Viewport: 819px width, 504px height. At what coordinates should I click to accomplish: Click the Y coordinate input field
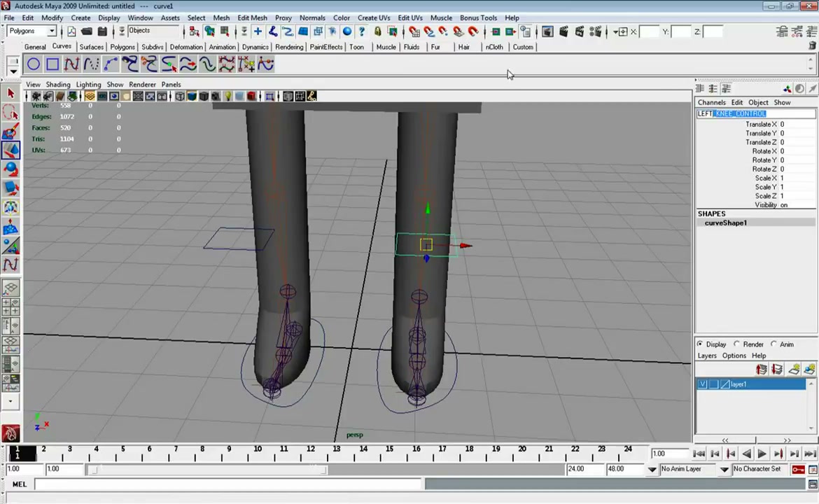tap(680, 32)
